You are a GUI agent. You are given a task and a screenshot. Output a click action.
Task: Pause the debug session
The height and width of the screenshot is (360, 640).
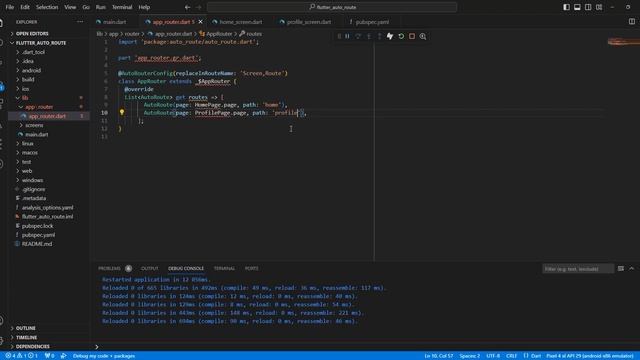coord(347,36)
